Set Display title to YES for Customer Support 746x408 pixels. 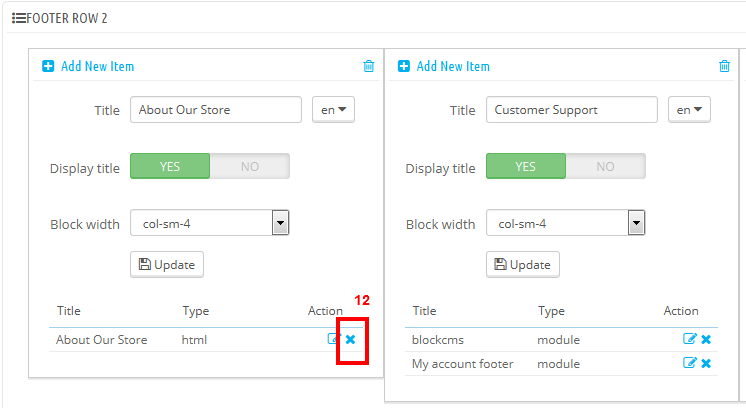526,166
